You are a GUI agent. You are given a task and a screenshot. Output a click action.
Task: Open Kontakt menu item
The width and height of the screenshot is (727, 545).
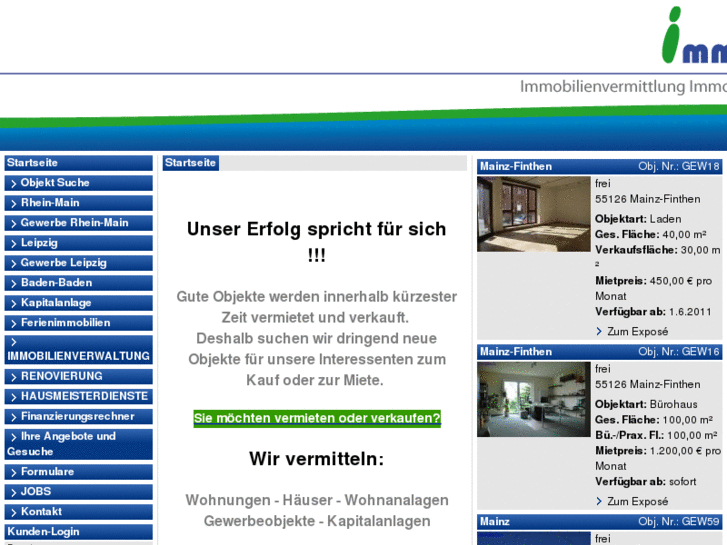pos(78,512)
